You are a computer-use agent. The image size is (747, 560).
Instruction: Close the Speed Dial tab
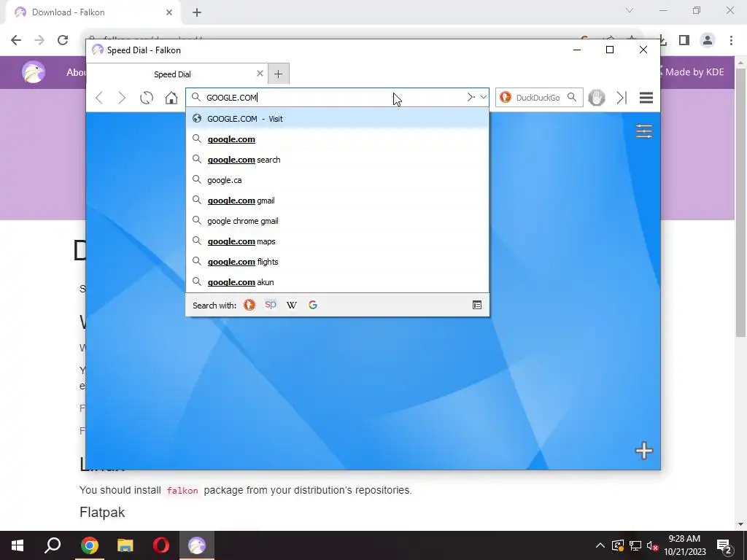tap(260, 74)
